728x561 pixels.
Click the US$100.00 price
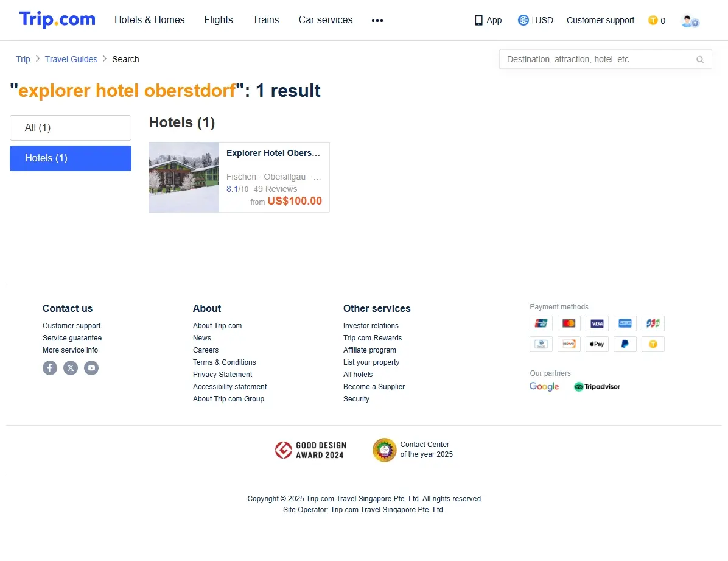pos(295,201)
